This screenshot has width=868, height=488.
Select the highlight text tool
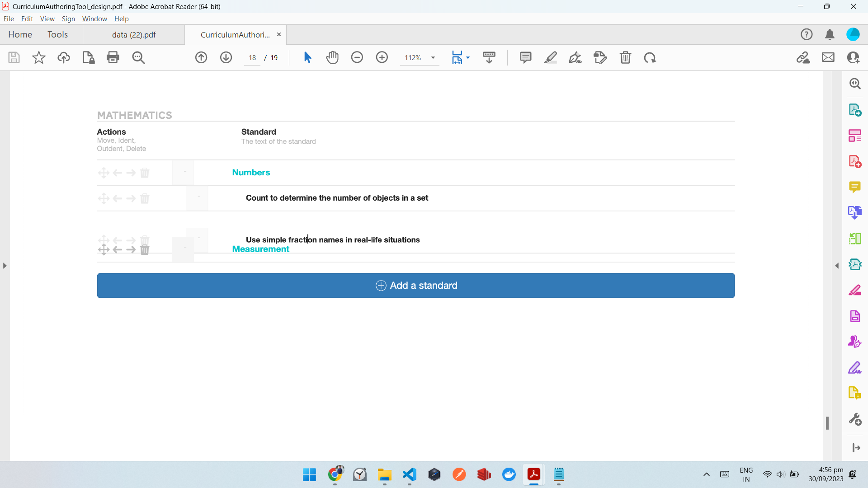tap(550, 57)
